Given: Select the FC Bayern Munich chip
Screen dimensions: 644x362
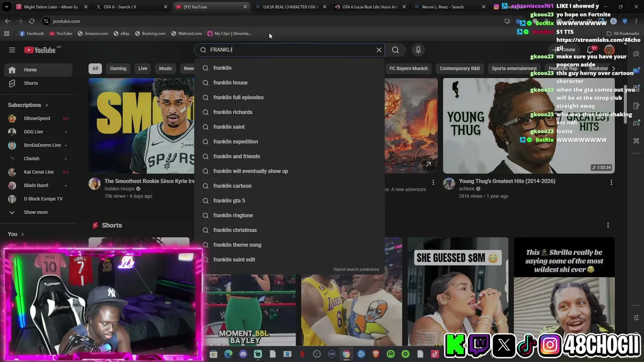Looking at the screenshot, I should [409, 68].
